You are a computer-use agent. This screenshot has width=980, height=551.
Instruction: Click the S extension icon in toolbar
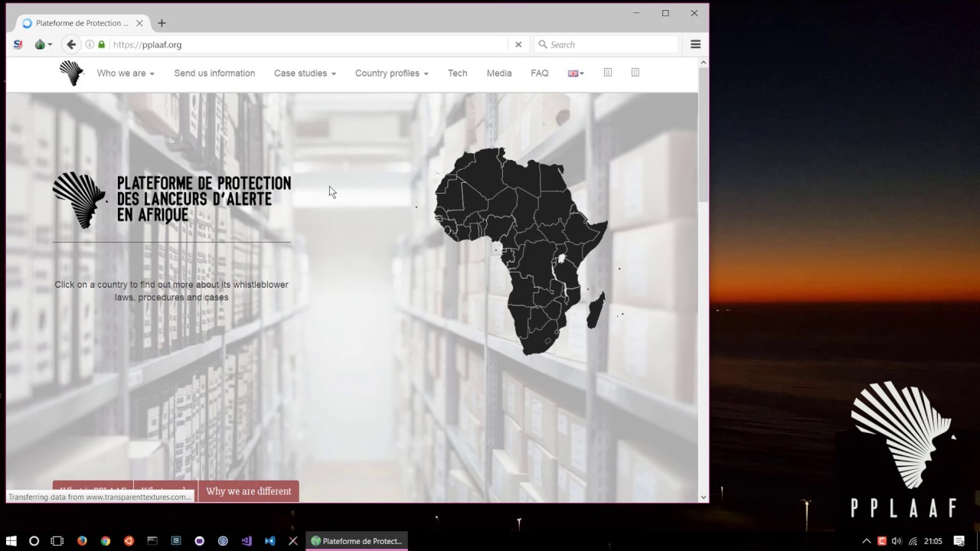tap(18, 44)
